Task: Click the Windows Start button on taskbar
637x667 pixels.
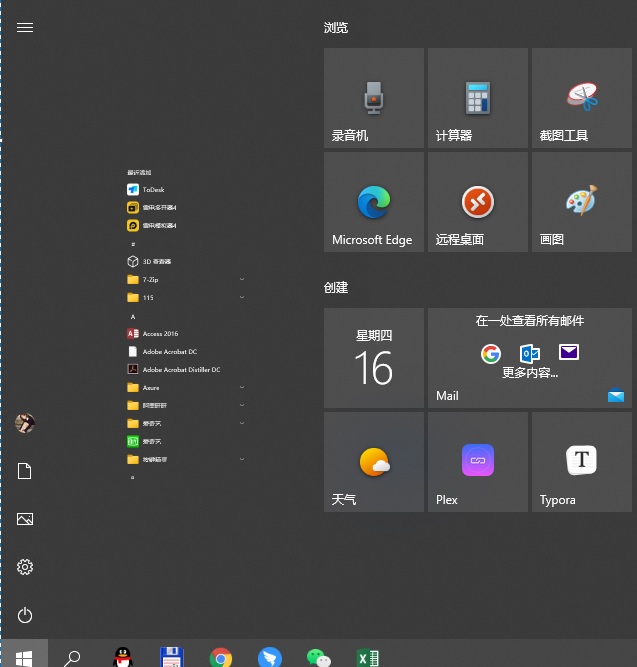Action: coord(24,655)
